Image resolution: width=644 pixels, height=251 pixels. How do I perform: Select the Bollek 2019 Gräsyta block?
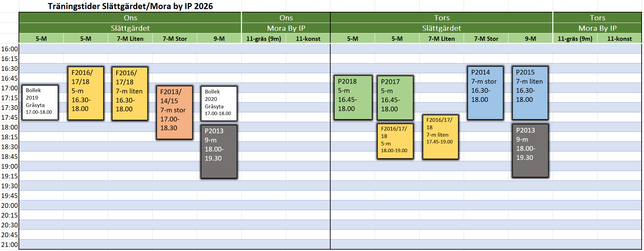pos(40,103)
